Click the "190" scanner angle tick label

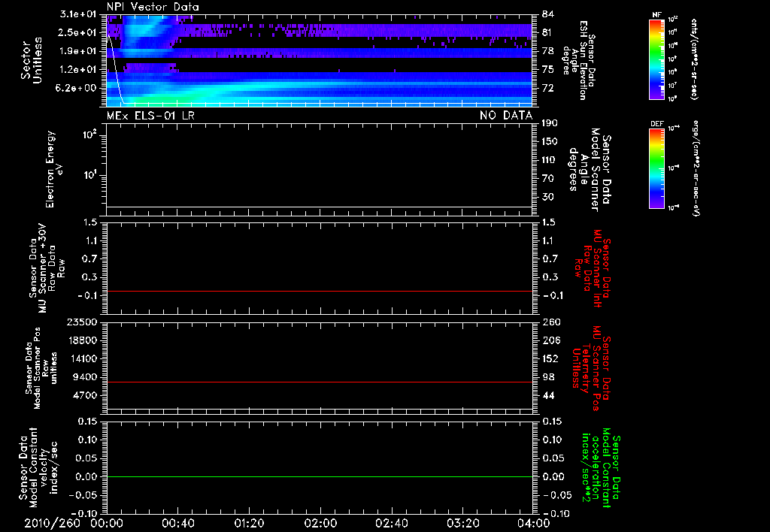(550, 123)
